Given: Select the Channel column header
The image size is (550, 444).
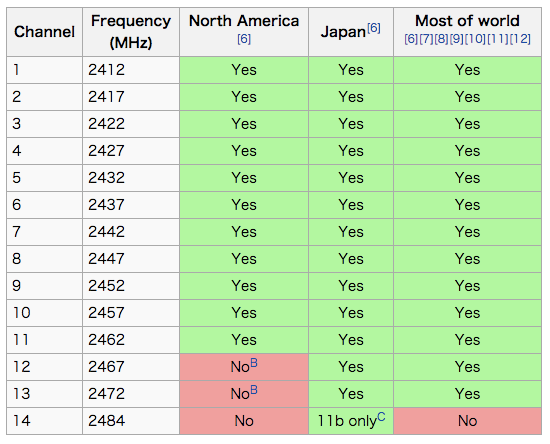Looking at the screenshot, I should coord(45,32).
